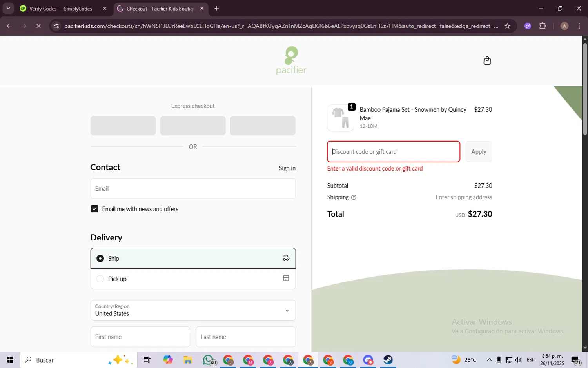
Task: Open the 28°C weather widget
Action: 464,360
